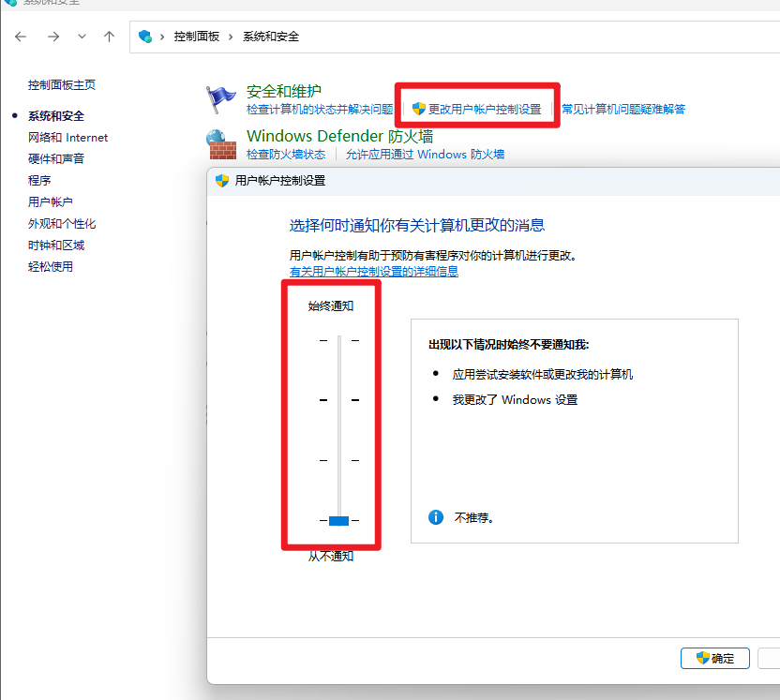This screenshot has width=780, height=700.
Task: Click the blue UAC notification slider thumb
Action: (338, 521)
